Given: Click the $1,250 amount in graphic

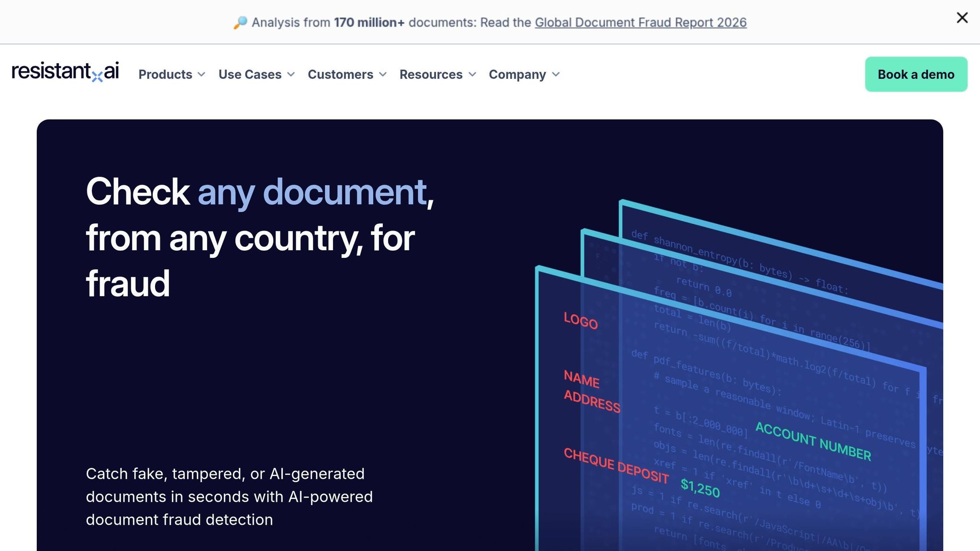Looking at the screenshot, I should [x=700, y=488].
